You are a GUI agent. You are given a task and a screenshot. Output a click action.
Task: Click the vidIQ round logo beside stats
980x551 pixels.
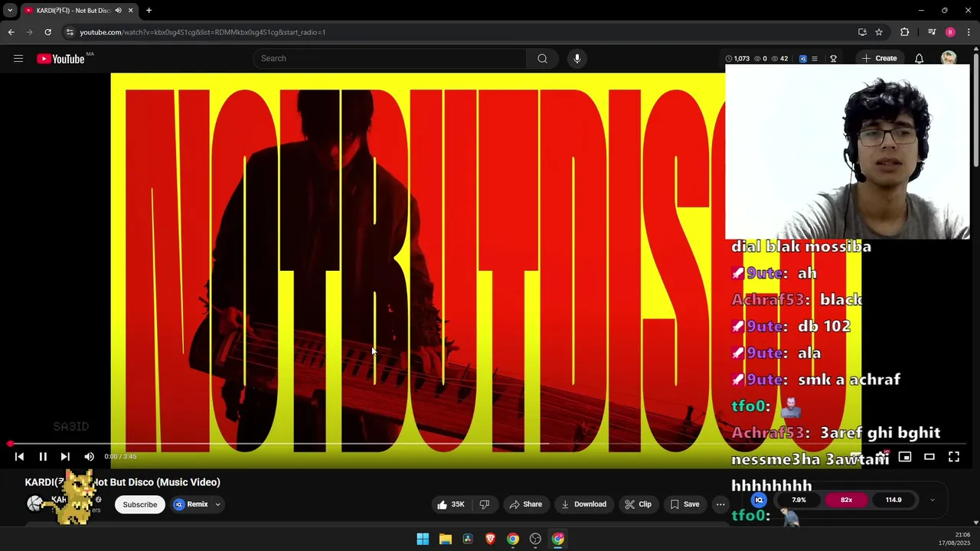759,500
